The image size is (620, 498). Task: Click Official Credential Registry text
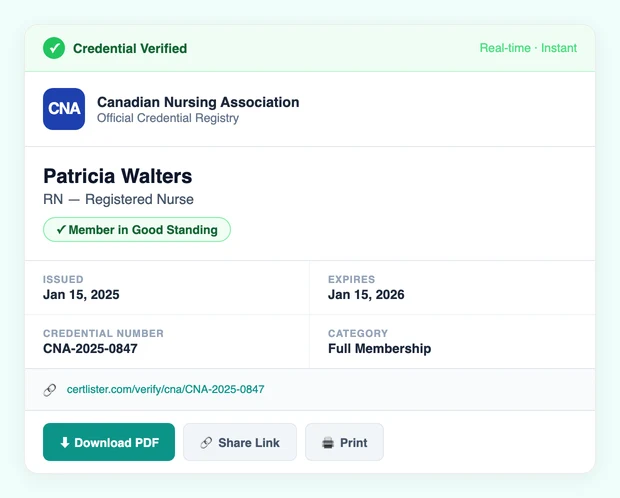point(168,118)
